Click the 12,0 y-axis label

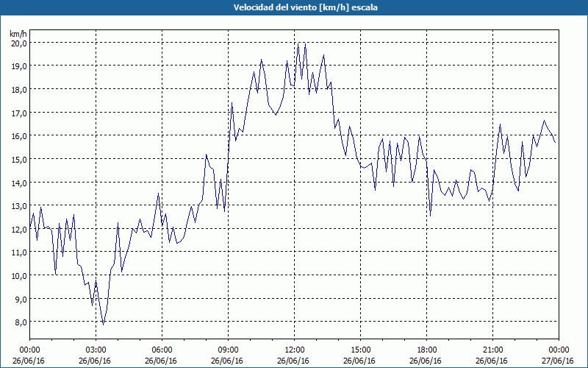(x=19, y=229)
